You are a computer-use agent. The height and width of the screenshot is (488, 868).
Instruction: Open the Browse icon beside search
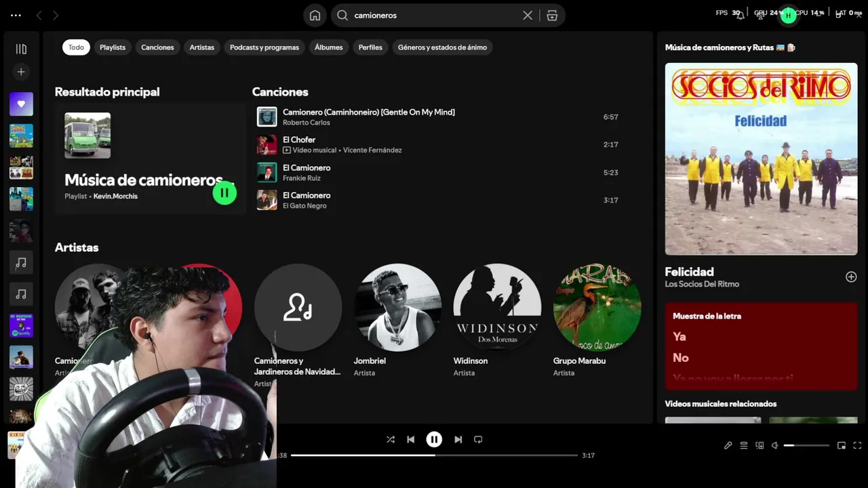coord(552,15)
